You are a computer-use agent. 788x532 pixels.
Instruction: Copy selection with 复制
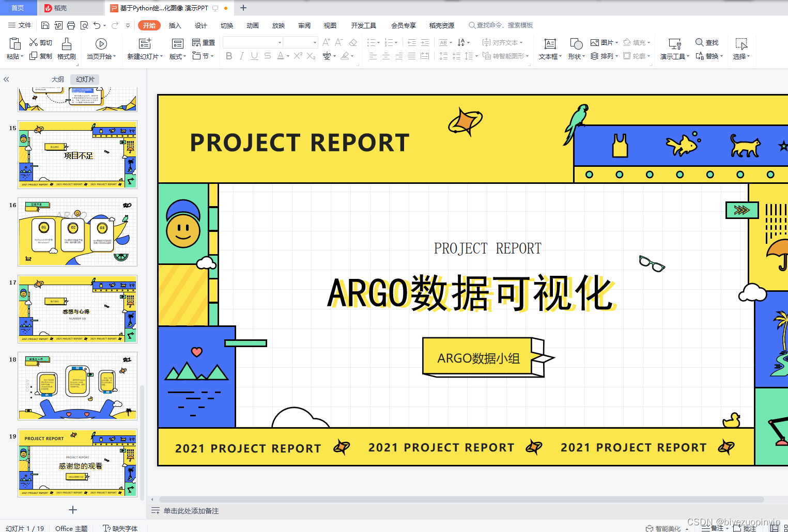(40, 56)
